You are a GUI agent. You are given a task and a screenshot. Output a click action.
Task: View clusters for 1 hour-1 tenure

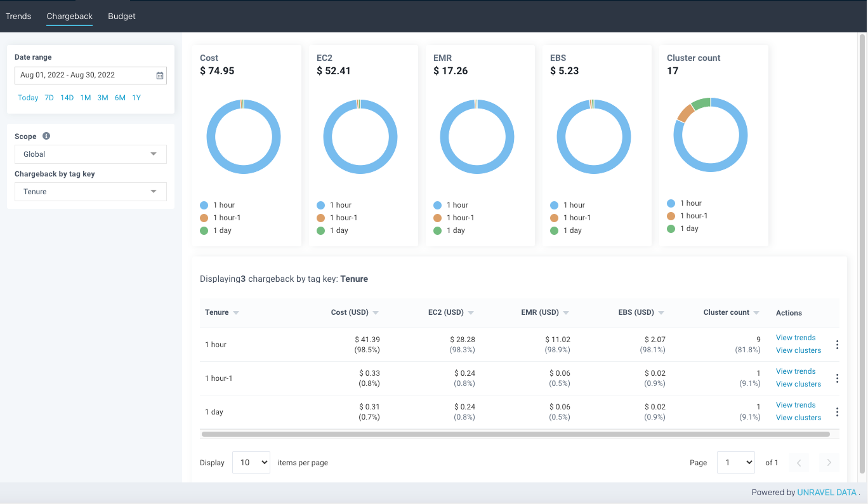pos(798,384)
